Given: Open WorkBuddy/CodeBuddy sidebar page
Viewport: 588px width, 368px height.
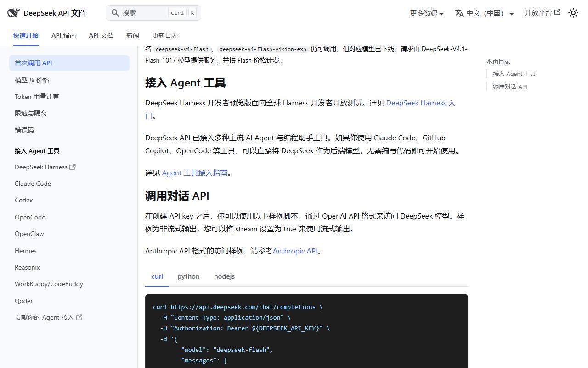Looking at the screenshot, I should tap(69, 284).
